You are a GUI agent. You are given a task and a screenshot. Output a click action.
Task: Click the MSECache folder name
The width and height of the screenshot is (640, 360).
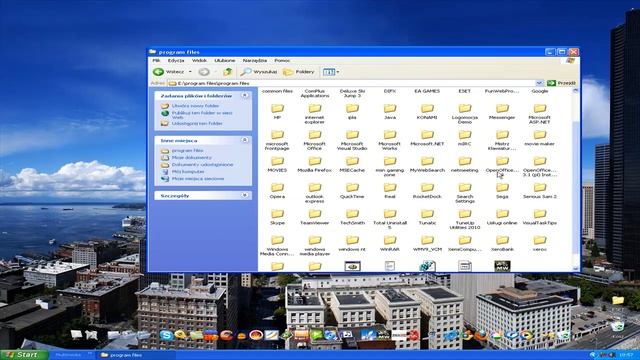[x=352, y=170]
